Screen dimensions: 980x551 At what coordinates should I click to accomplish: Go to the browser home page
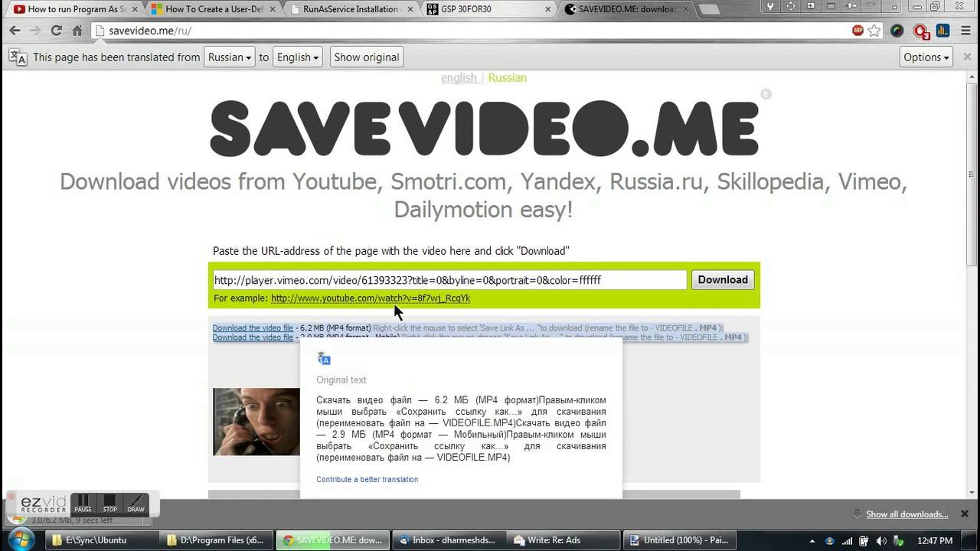(77, 31)
